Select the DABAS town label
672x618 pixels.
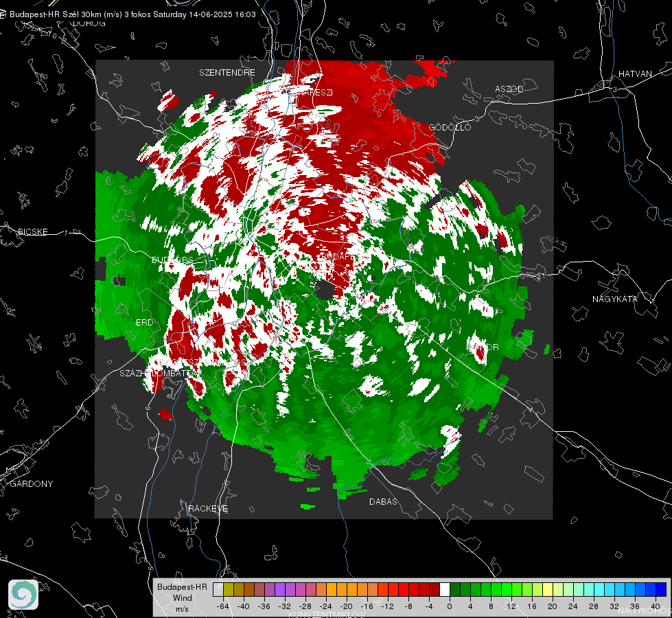383,501
